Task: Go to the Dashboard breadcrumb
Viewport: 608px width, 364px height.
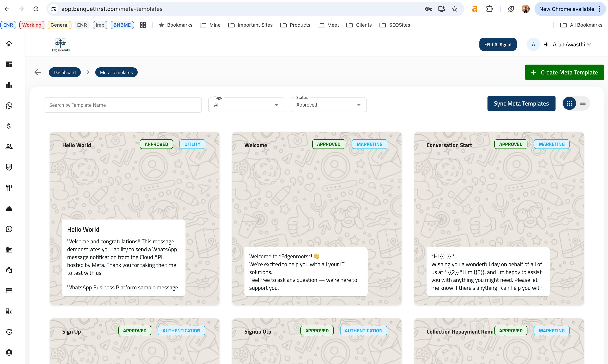Action: 65,72
